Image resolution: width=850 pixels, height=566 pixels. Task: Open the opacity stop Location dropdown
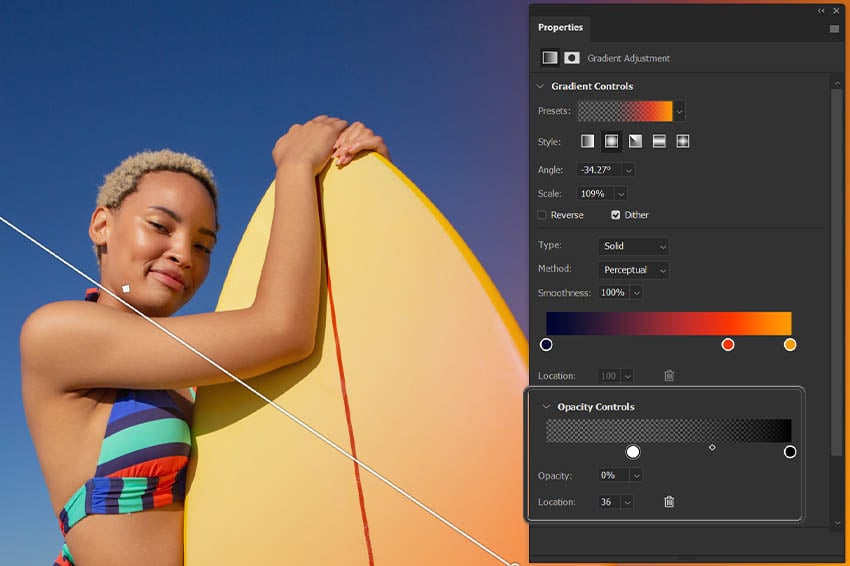click(627, 502)
